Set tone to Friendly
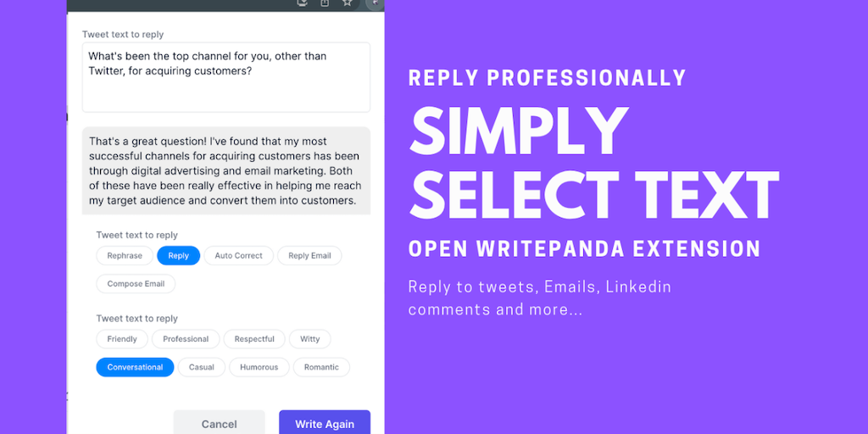868x434 pixels. [122, 339]
